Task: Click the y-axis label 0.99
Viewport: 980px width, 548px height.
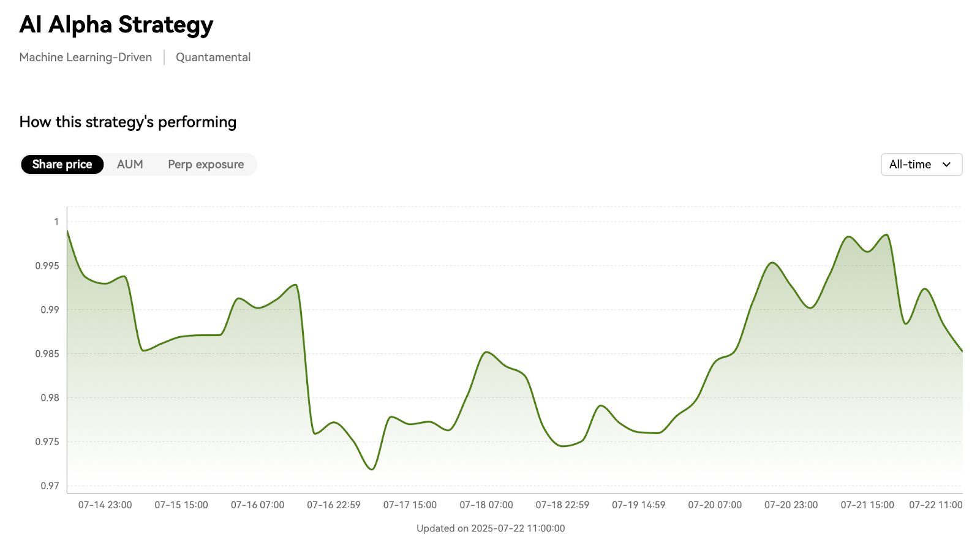Action: 50,310
